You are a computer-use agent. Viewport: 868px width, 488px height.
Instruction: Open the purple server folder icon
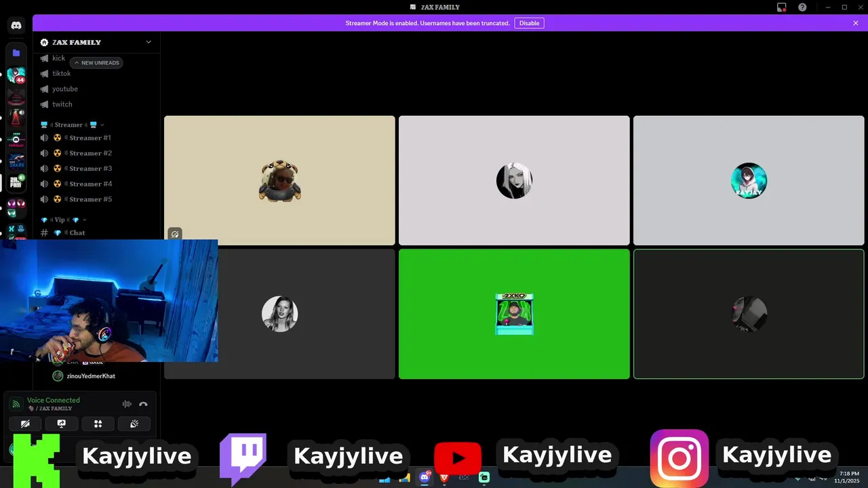pyautogui.click(x=16, y=53)
